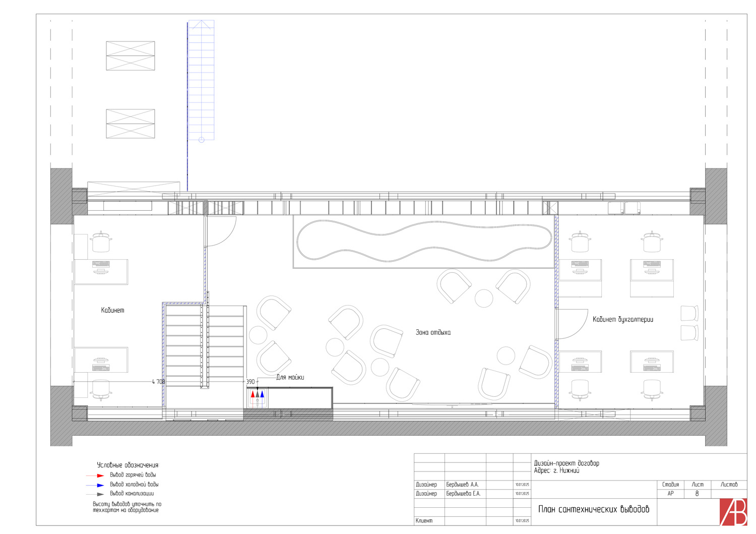
Task: Click the blue cold water arrow in the legend
Action: 100,485
